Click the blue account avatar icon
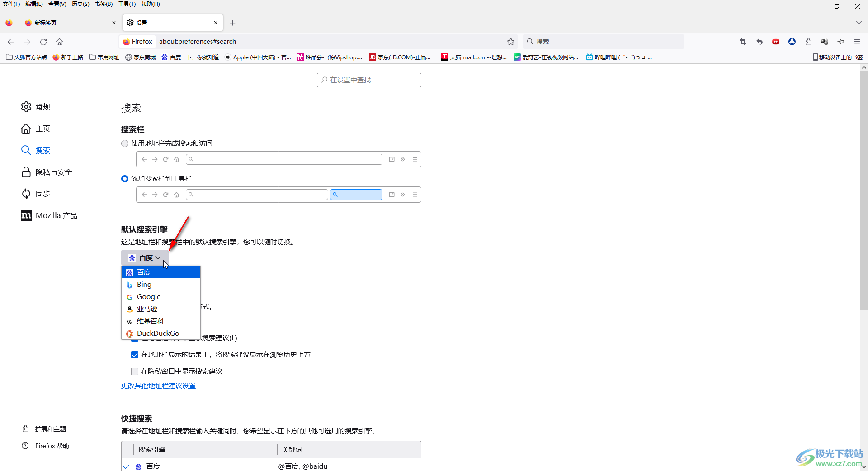868x471 pixels. pyautogui.click(x=792, y=42)
